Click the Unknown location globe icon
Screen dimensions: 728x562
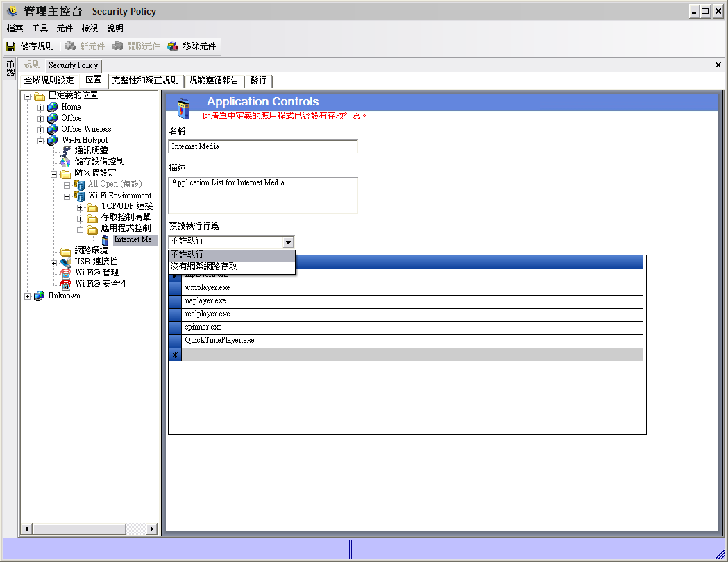point(40,296)
